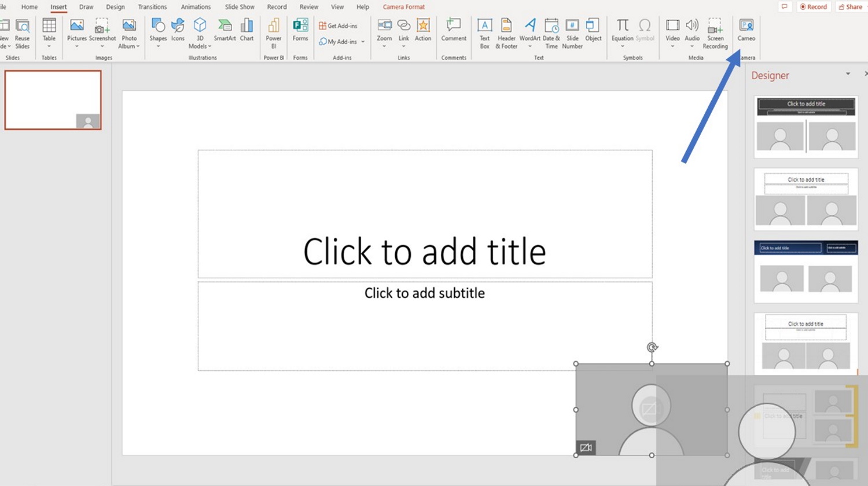The image size is (868, 486).
Task: Insert a Text Box
Action: pyautogui.click(x=484, y=32)
